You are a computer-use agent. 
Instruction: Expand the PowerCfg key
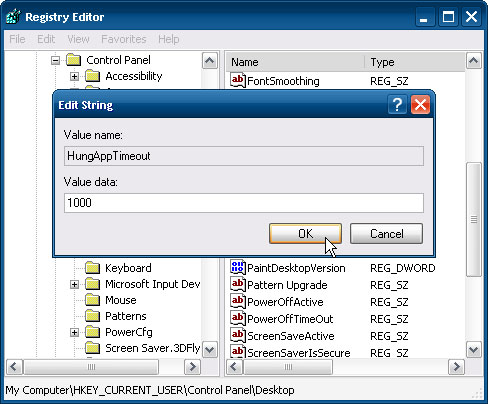click(74, 332)
